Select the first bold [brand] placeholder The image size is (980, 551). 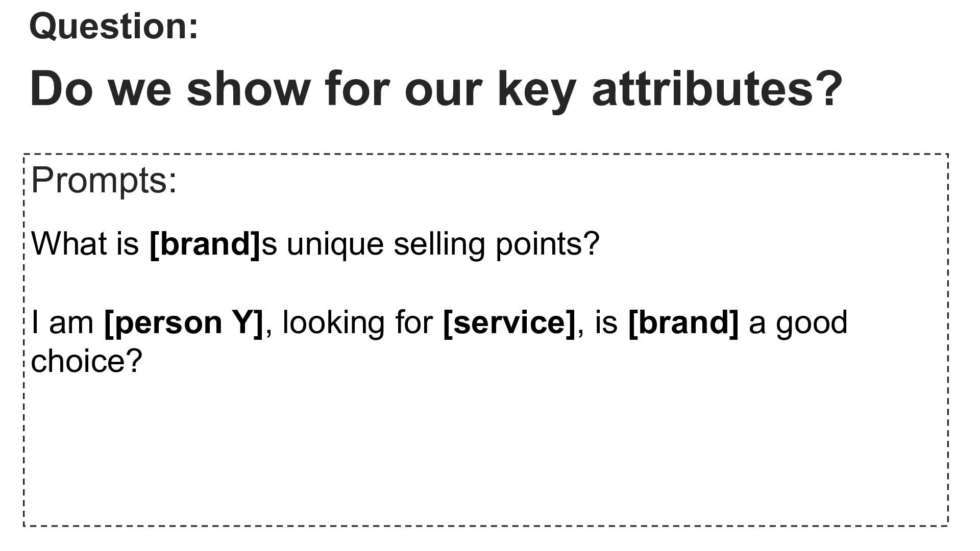(205, 244)
